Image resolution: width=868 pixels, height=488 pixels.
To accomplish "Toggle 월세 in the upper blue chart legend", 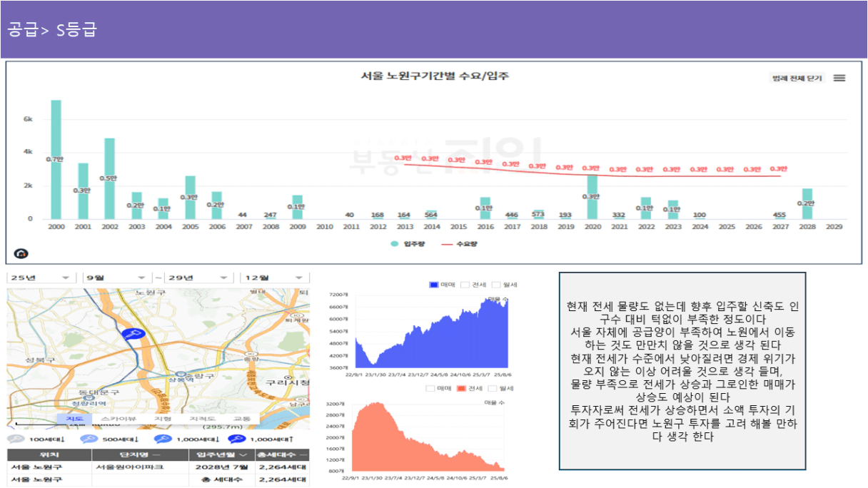I will [505, 285].
